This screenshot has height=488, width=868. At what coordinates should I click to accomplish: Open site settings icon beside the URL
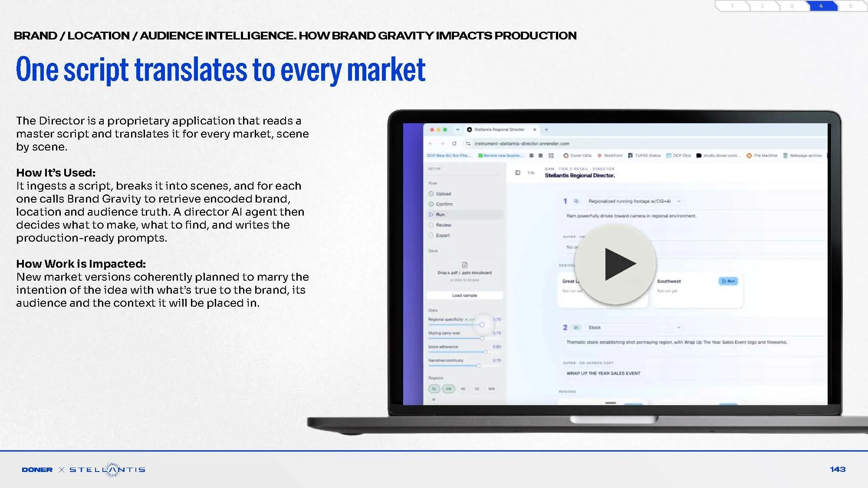point(468,144)
